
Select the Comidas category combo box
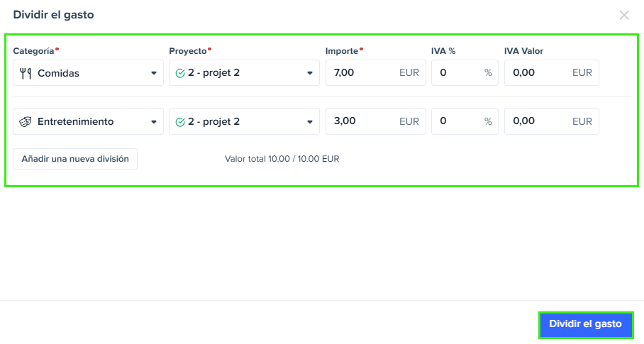coord(89,73)
